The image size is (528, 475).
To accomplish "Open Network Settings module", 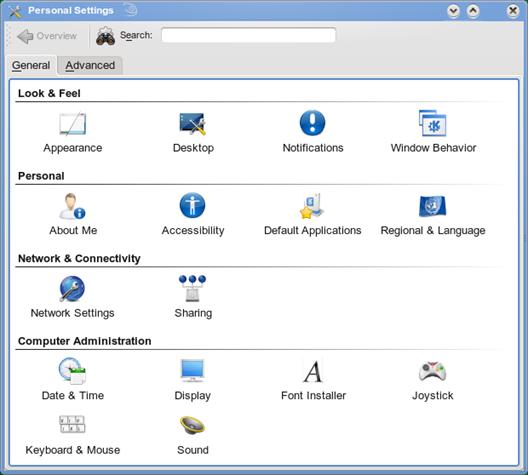I will pos(72,289).
